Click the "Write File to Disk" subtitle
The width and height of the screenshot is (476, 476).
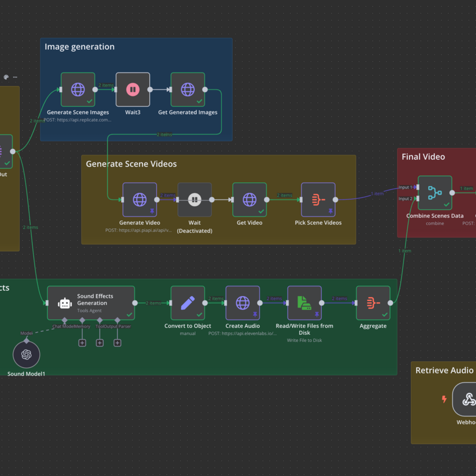pyautogui.click(x=305, y=340)
